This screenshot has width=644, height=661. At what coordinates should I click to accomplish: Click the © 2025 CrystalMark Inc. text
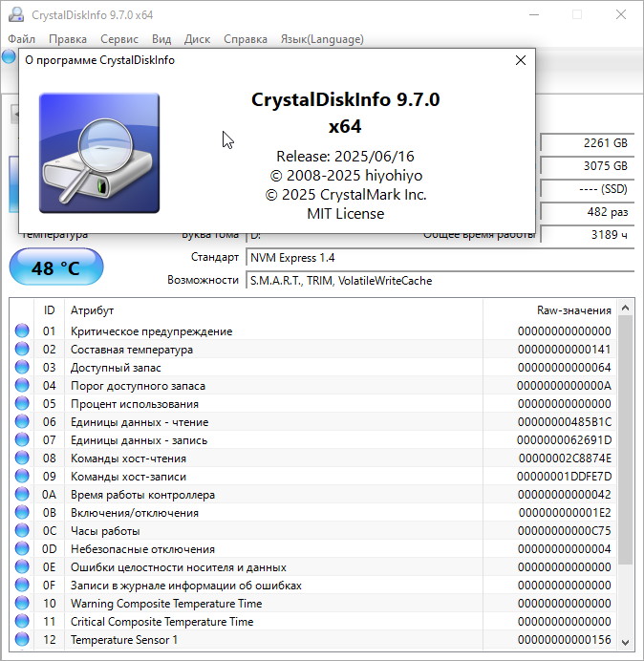point(346,195)
